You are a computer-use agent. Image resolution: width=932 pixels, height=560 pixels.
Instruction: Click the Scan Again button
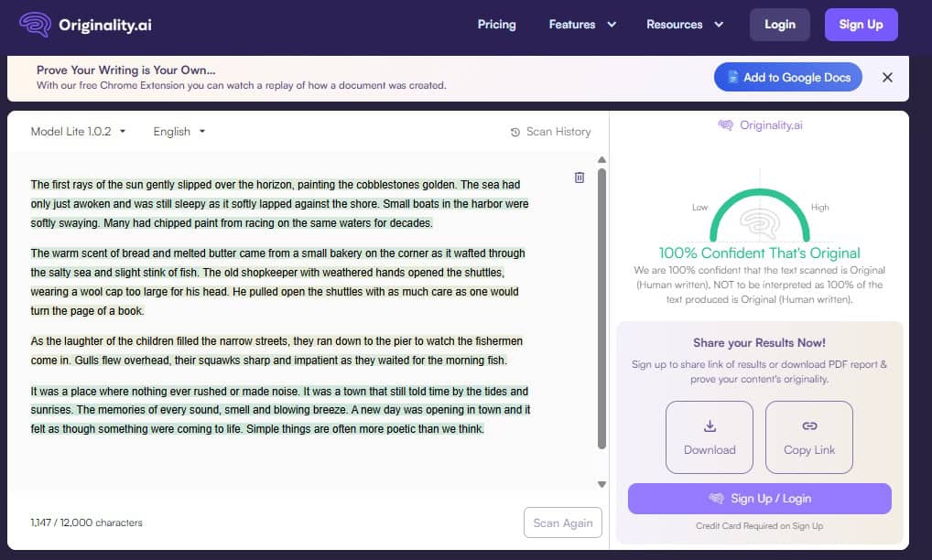pyautogui.click(x=562, y=522)
